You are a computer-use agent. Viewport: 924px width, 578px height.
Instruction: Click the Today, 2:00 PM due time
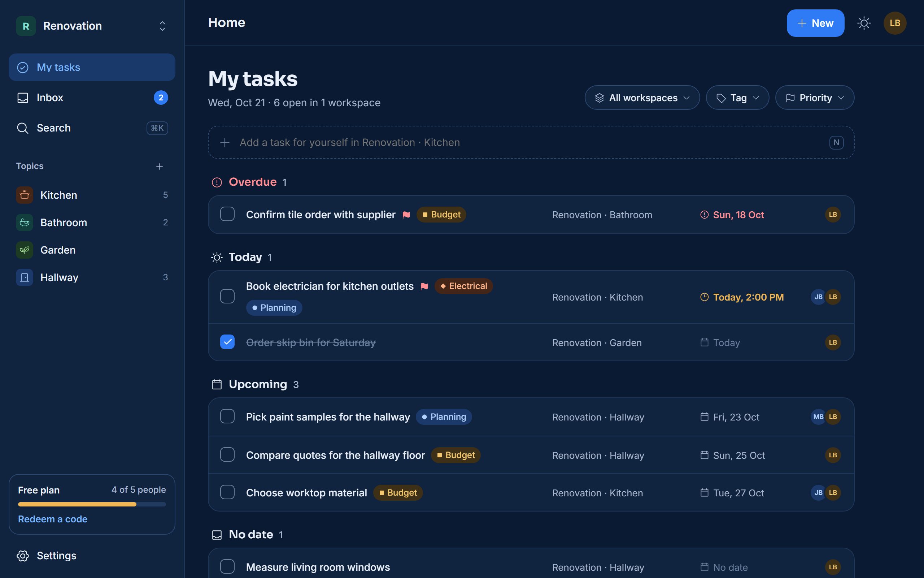pyautogui.click(x=742, y=297)
